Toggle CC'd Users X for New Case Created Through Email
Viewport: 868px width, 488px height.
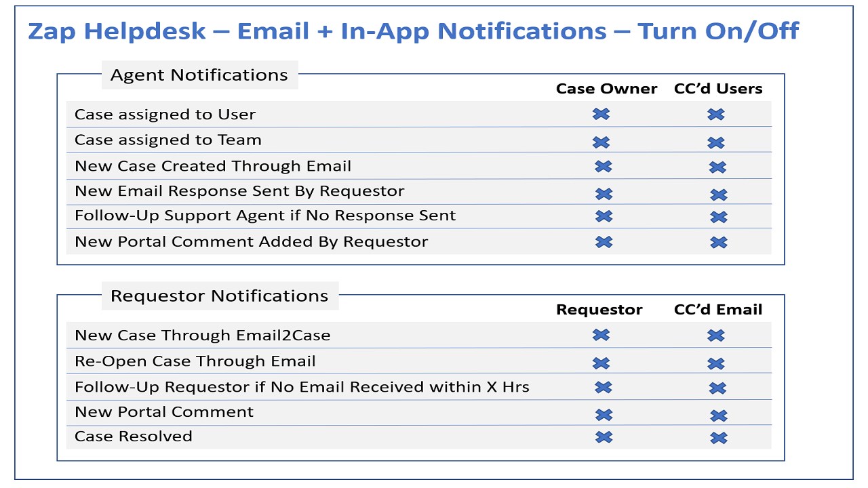point(718,167)
